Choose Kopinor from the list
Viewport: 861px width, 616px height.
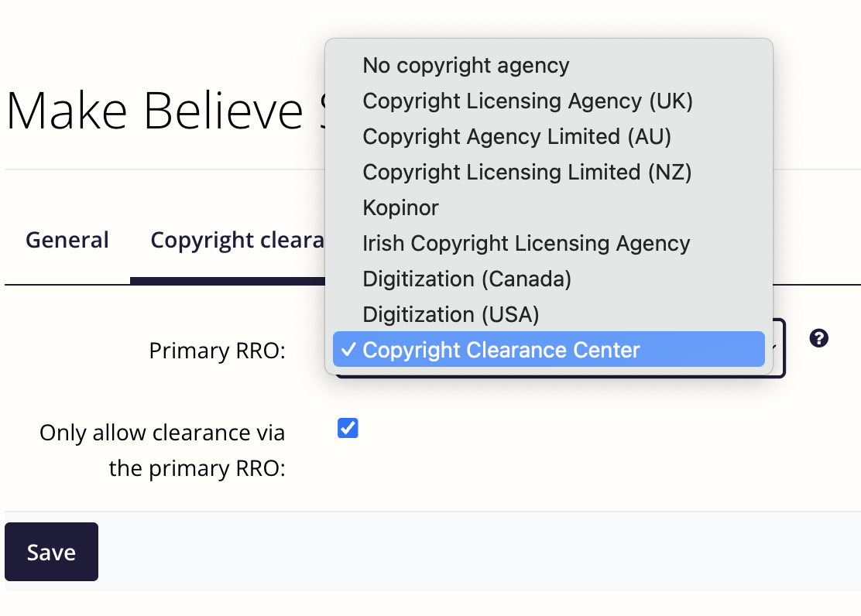tap(548, 208)
